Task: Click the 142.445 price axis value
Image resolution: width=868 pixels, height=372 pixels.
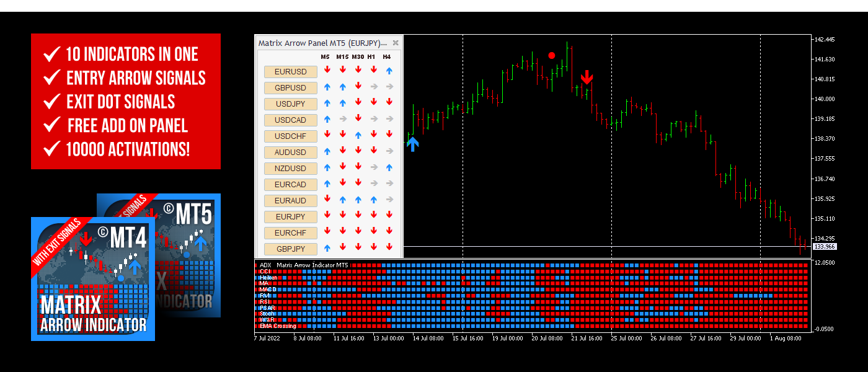Action: [824, 39]
